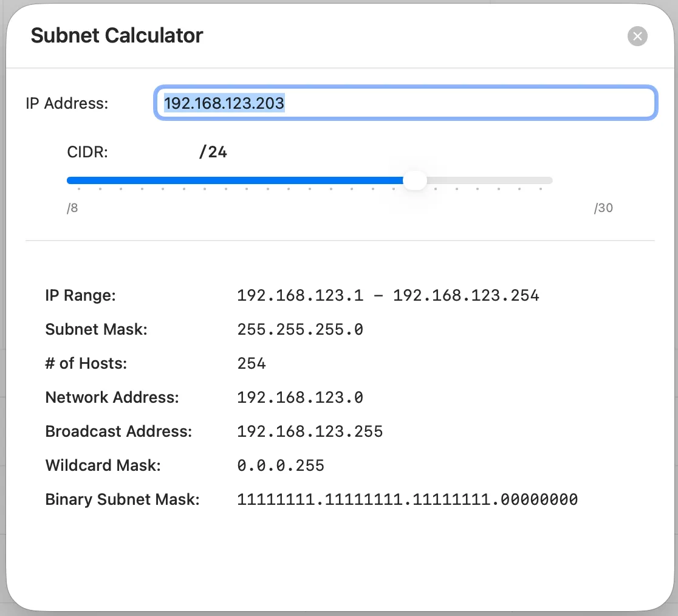This screenshot has width=678, height=616.
Task: Click the IP Range value 192.168.123.1 – 192.168.123.254
Action: click(388, 296)
